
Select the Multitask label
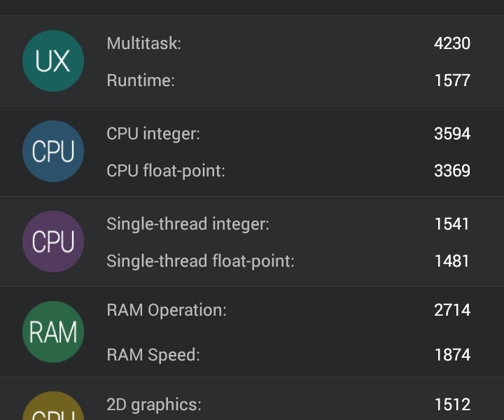(x=143, y=43)
